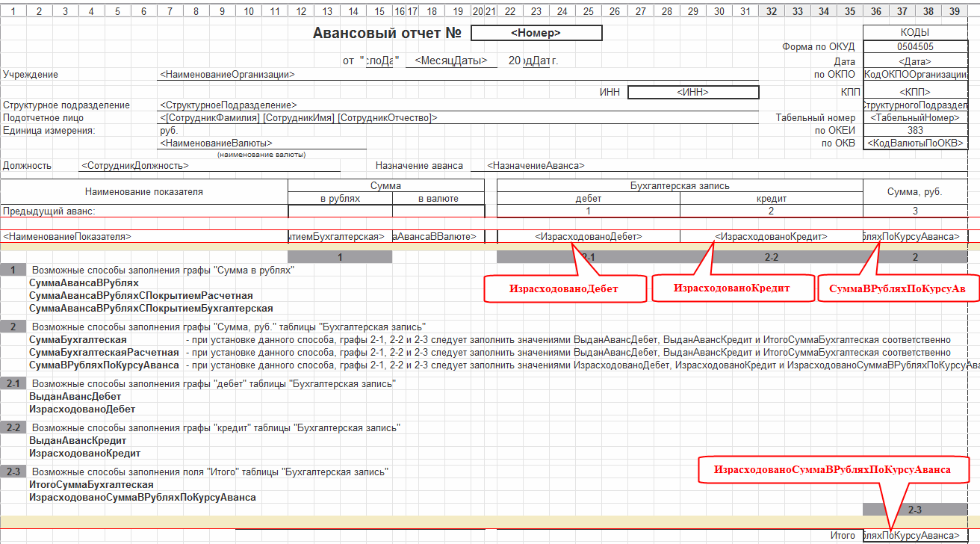
Task: Select the <КПП> cell
Action: [x=915, y=92]
